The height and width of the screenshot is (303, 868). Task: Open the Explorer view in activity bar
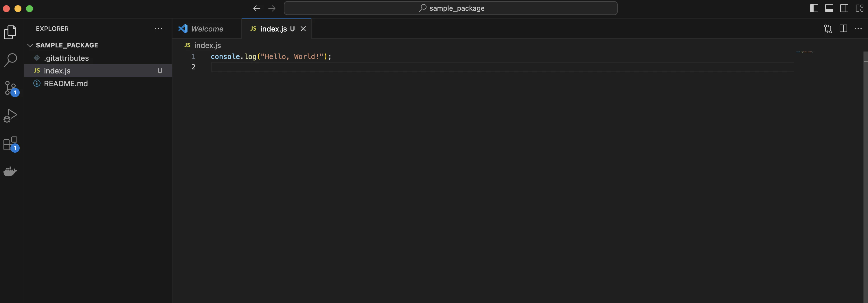click(x=10, y=32)
